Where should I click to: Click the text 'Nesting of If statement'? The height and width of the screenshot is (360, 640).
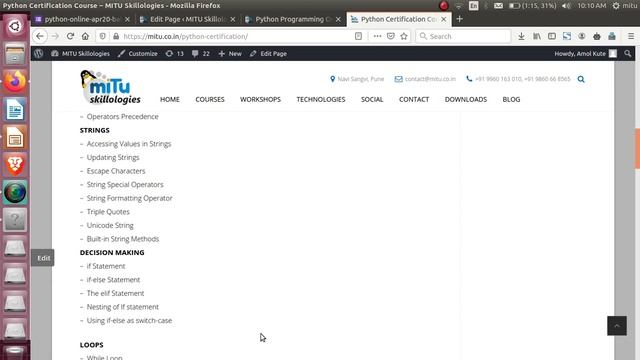(x=122, y=307)
